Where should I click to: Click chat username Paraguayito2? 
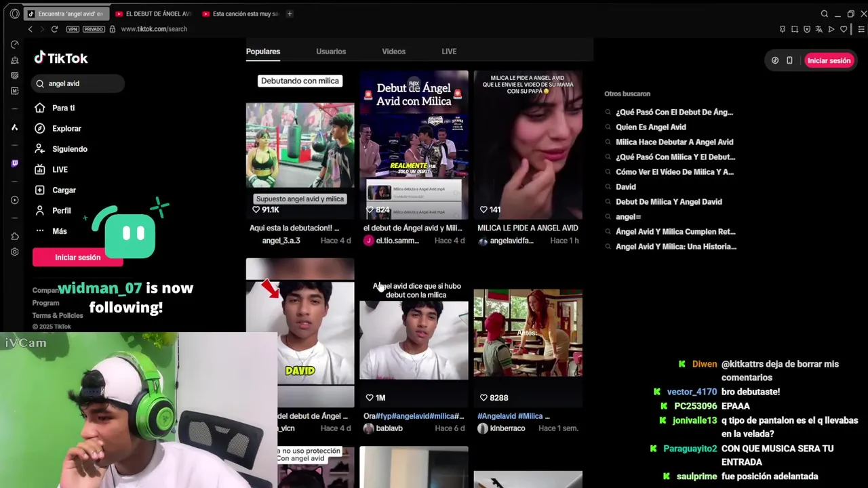[x=690, y=449]
